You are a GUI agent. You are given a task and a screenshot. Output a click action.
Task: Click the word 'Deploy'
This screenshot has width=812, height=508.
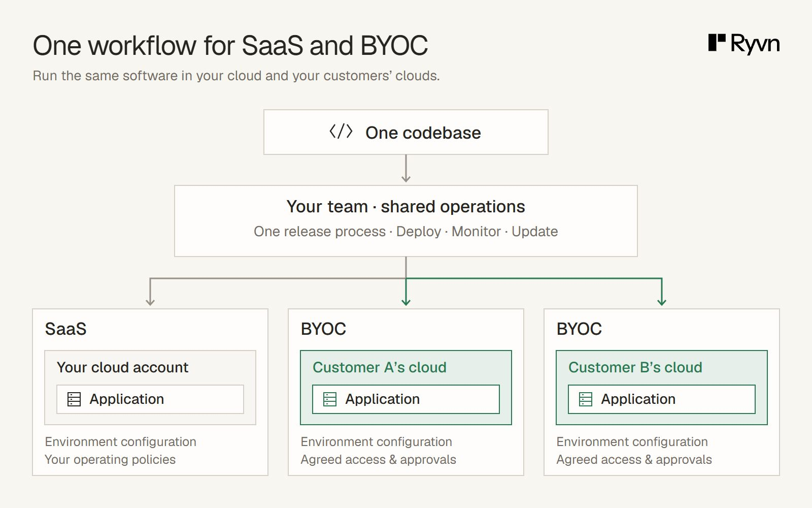(x=419, y=232)
